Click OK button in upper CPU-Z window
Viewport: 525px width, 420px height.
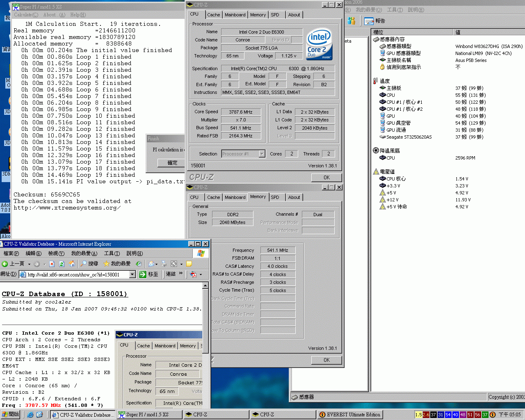tap(326, 178)
